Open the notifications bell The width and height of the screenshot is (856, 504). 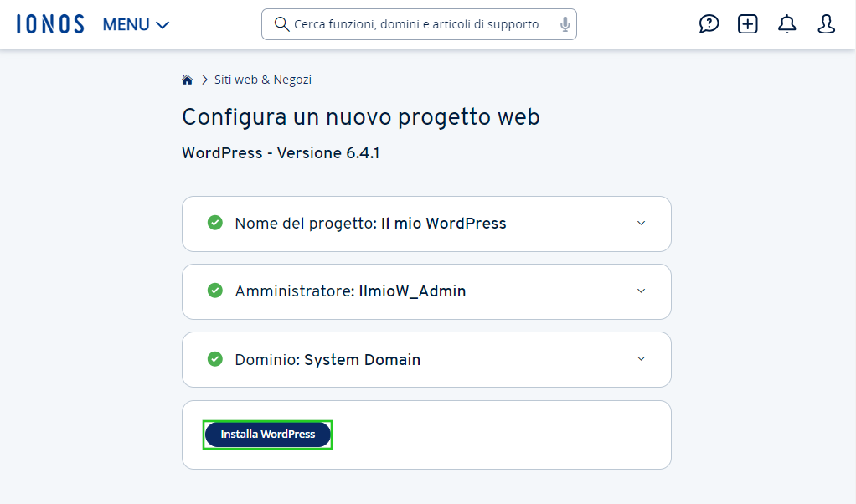click(786, 24)
